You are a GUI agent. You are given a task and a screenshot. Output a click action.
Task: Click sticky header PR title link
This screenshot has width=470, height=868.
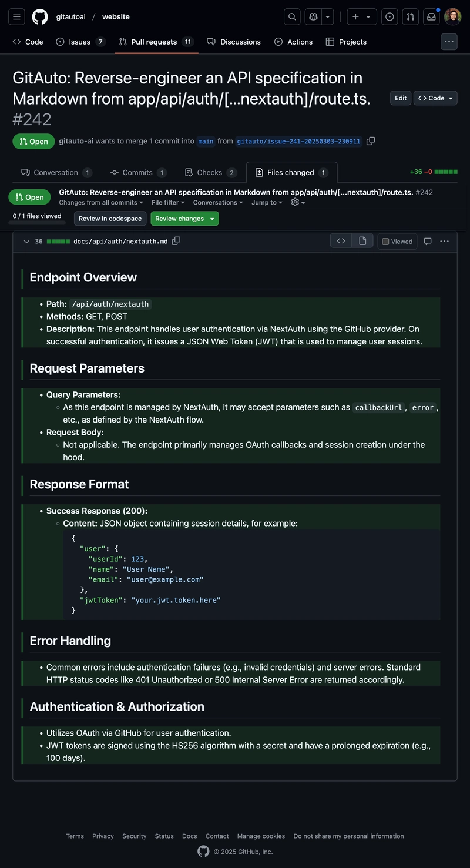pos(236,192)
